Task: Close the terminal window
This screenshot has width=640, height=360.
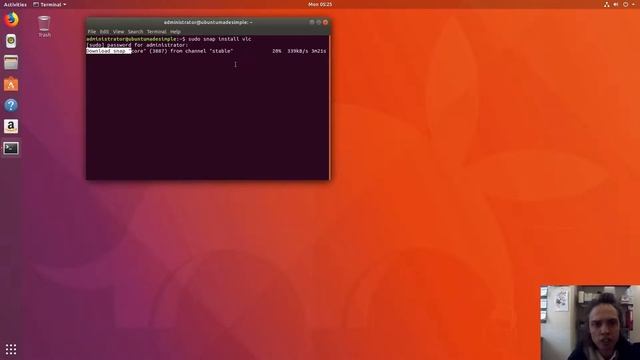Action: point(325,22)
